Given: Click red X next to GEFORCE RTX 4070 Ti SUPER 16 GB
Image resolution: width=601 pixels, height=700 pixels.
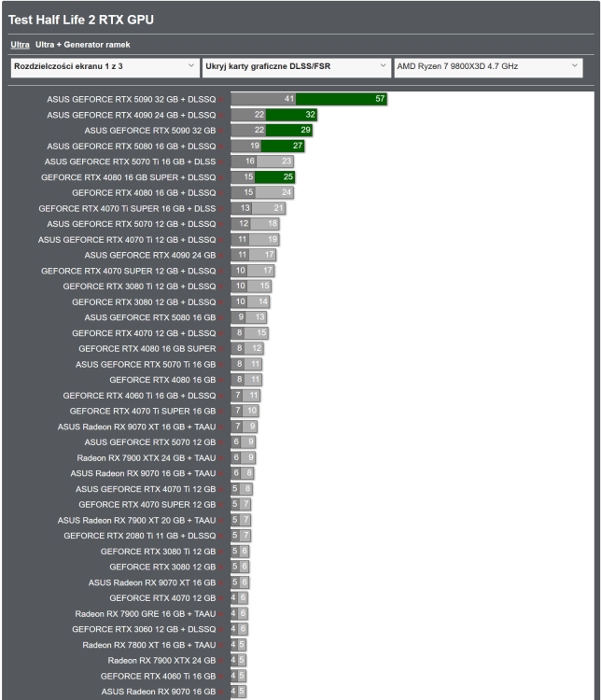Looking at the screenshot, I should [221, 412].
